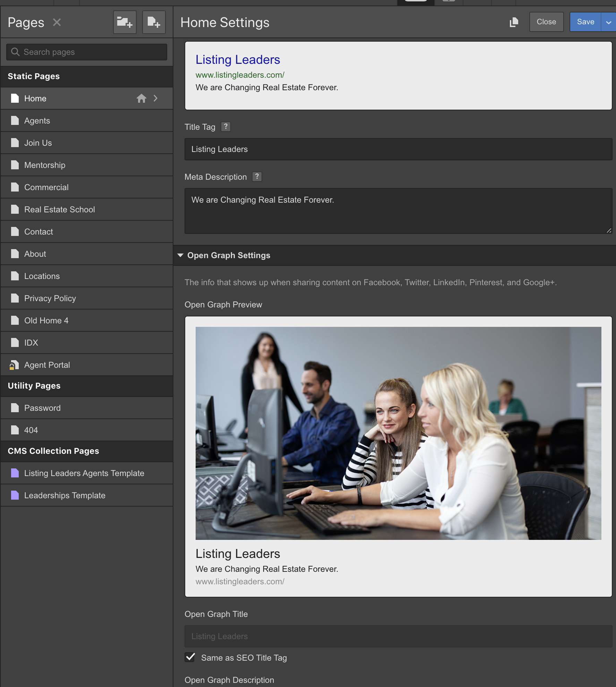Viewport: 616px width, 687px height.
Task: Click the purple Leaderships Template icon
Action: pos(15,495)
